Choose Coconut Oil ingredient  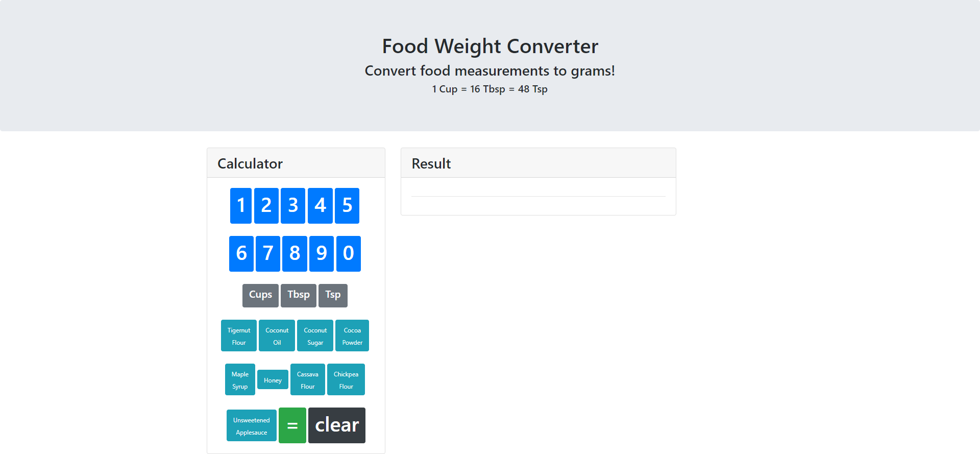[277, 336]
